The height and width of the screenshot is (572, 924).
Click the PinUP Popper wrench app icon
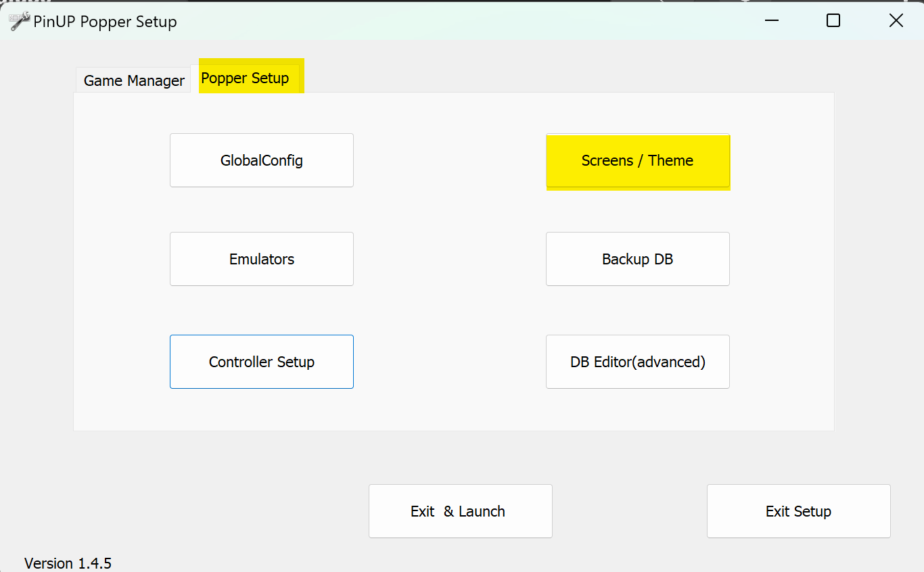tap(20, 21)
